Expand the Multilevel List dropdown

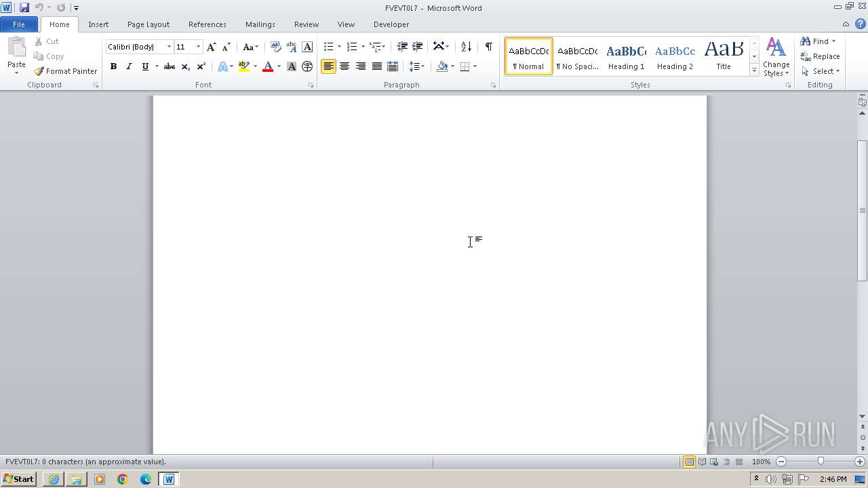click(x=384, y=47)
